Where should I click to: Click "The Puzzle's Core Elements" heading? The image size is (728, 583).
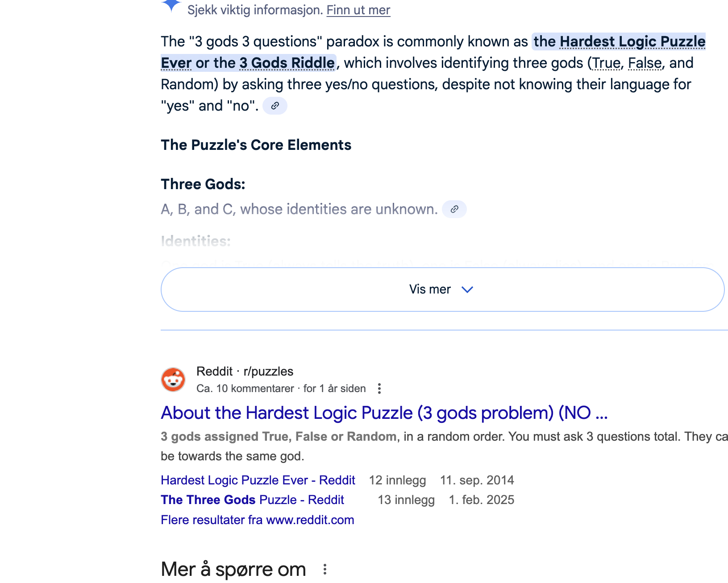[256, 145]
